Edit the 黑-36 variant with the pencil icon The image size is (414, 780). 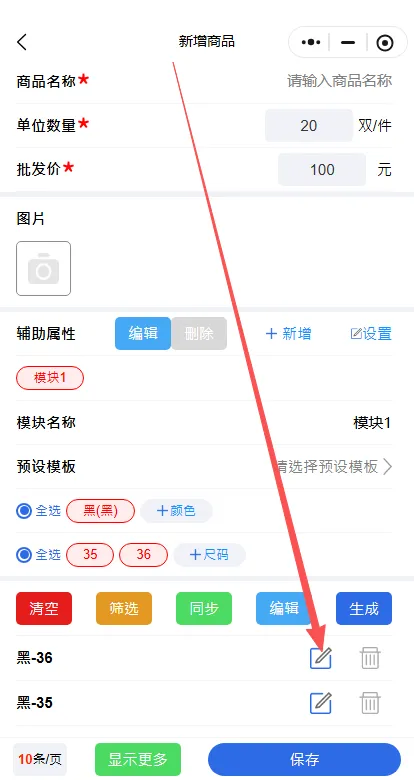point(320,658)
